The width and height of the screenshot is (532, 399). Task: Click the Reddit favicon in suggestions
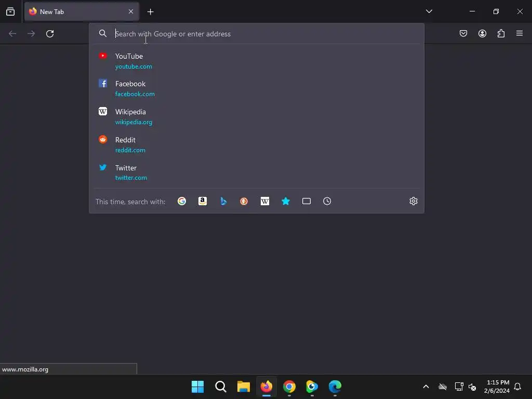[x=103, y=139]
